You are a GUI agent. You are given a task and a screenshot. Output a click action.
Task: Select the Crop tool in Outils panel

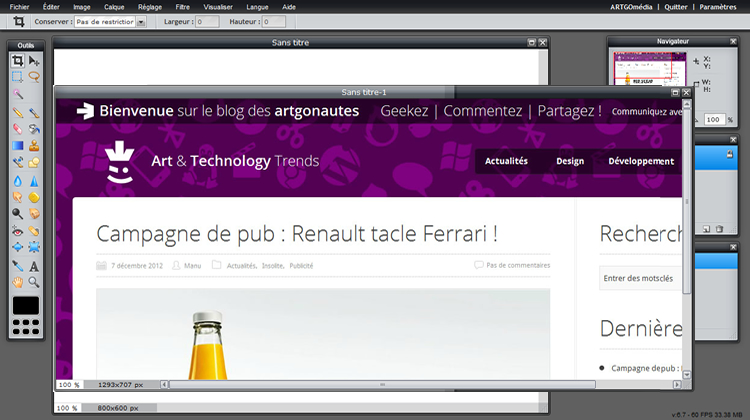click(x=18, y=61)
